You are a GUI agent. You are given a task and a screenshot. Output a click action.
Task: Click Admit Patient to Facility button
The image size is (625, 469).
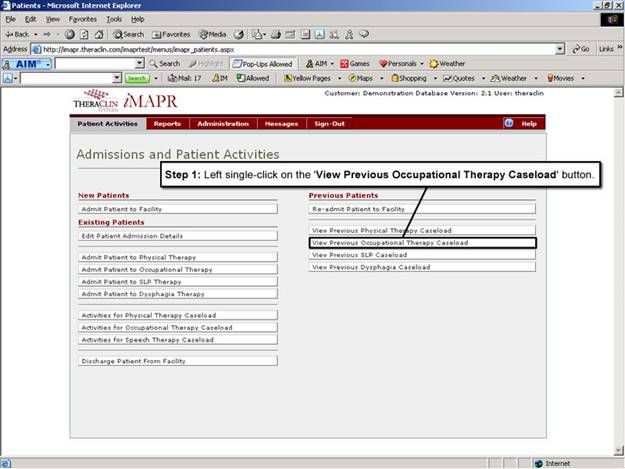pos(177,209)
